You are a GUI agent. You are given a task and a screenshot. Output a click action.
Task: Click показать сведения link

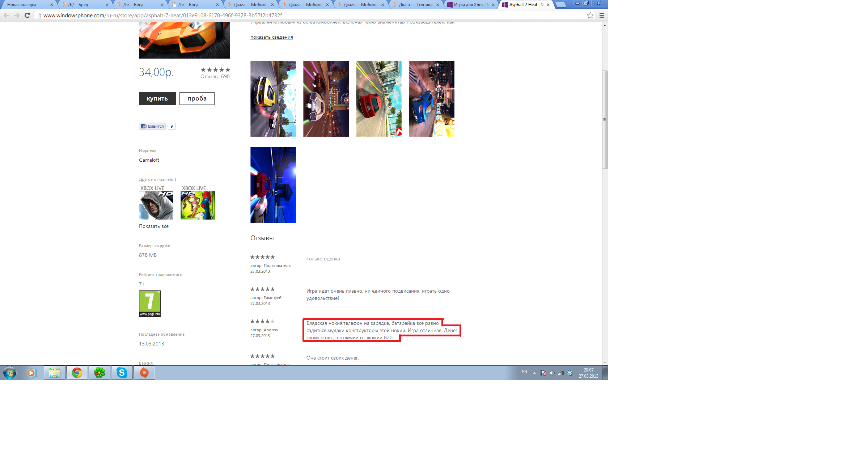pyautogui.click(x=272, y=37)
